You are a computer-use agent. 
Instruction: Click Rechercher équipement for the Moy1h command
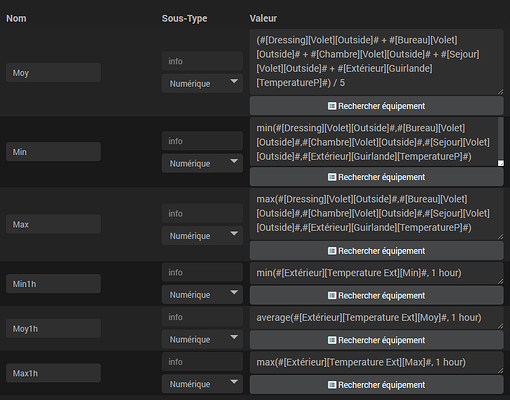[376, 340]
